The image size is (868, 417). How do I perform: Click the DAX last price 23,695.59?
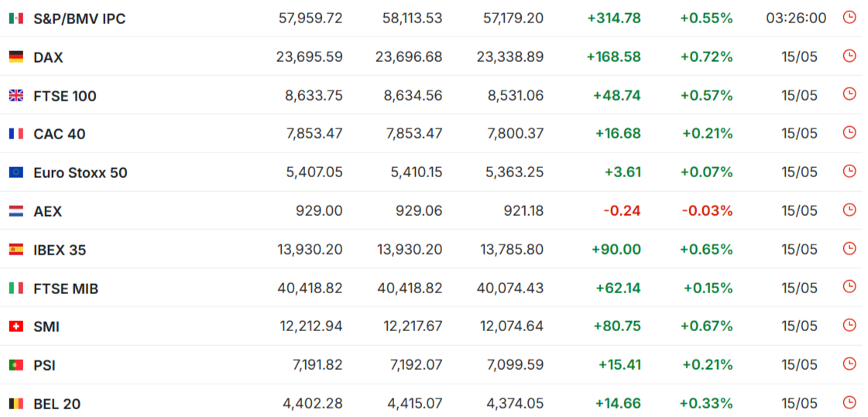click(310, 57)
